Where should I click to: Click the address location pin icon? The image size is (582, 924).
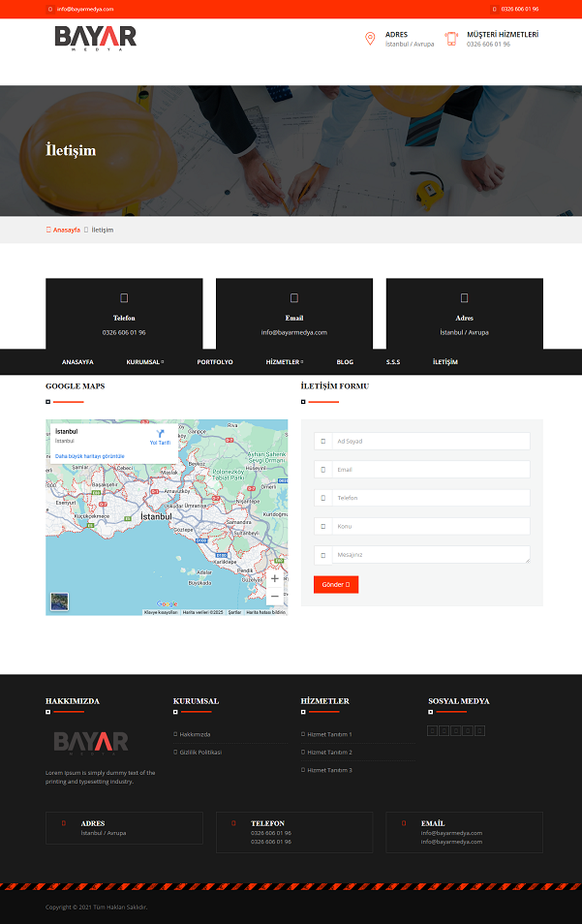[369, 39]
